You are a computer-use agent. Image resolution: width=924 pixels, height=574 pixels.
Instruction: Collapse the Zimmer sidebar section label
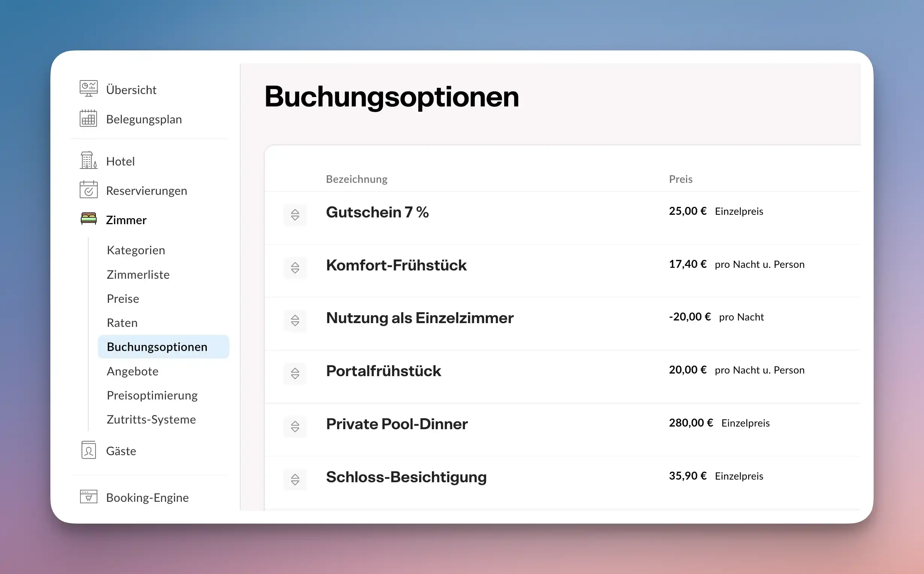click(126, 220)
